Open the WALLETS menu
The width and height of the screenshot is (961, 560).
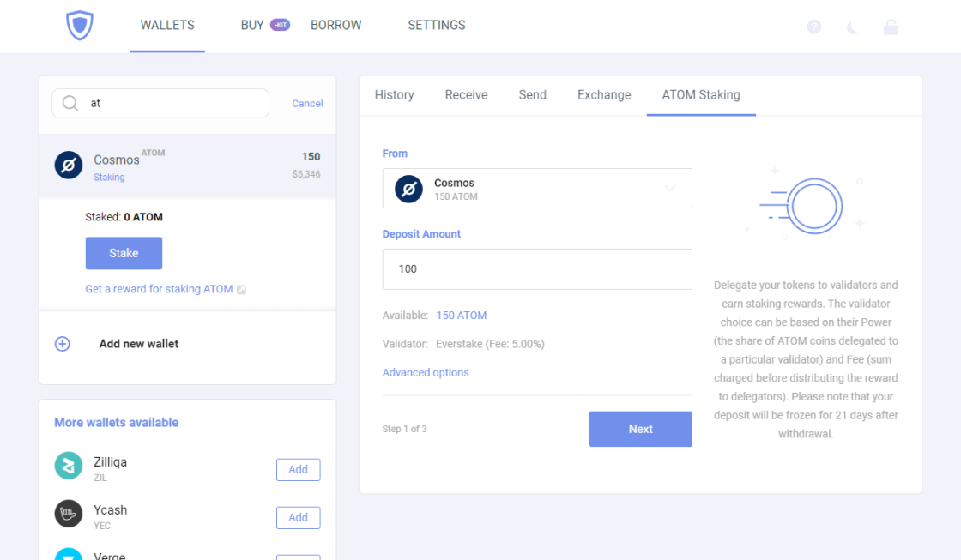[x=167, y=25]
